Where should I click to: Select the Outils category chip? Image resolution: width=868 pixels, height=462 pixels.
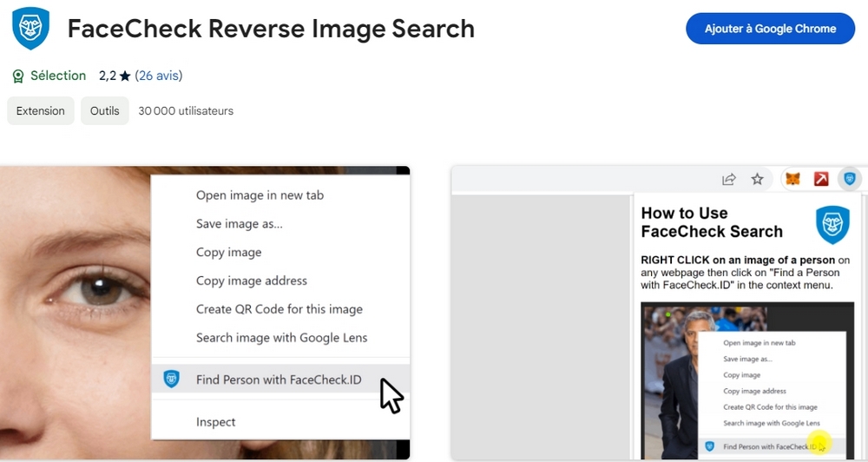coord(105,111)
